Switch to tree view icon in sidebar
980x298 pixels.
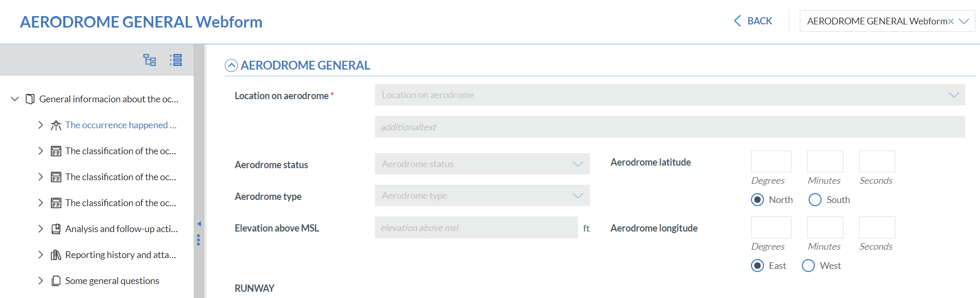click(x=150, y=60)
